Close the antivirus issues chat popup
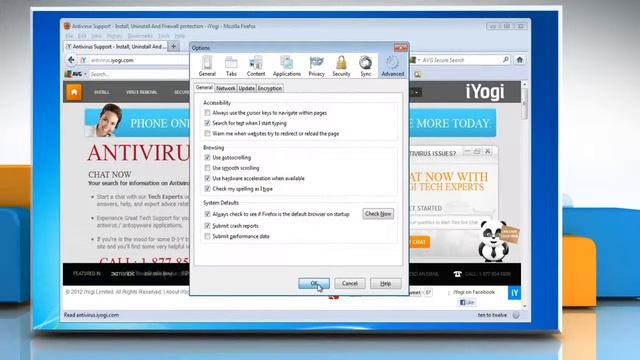The width and height of the screenshot is (640, 360). click(487, 151)
